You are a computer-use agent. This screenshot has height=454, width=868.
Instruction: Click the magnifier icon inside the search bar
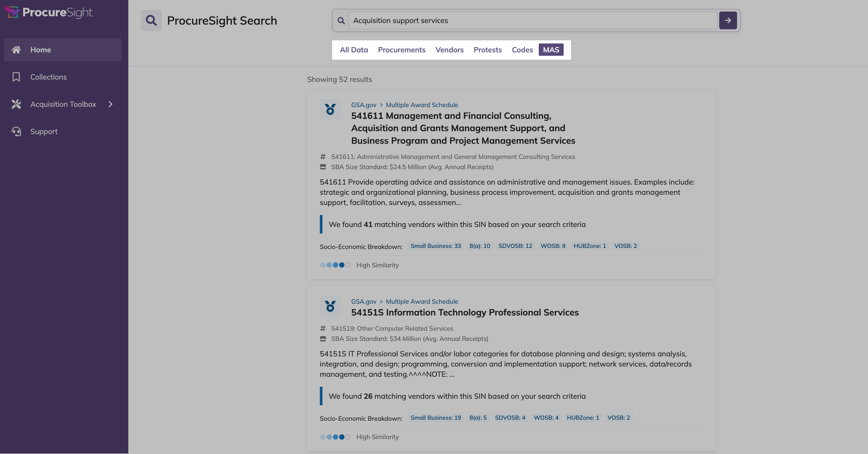(341, 20)
